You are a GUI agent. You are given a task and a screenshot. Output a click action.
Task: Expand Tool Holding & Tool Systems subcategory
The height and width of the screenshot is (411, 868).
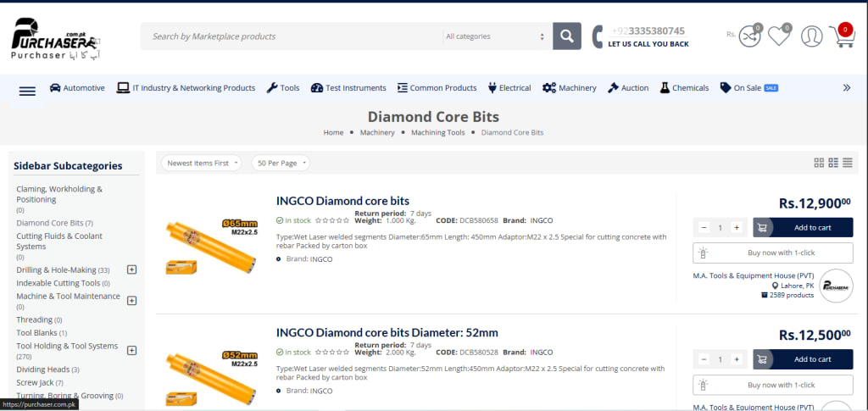(x=131, y=350)
